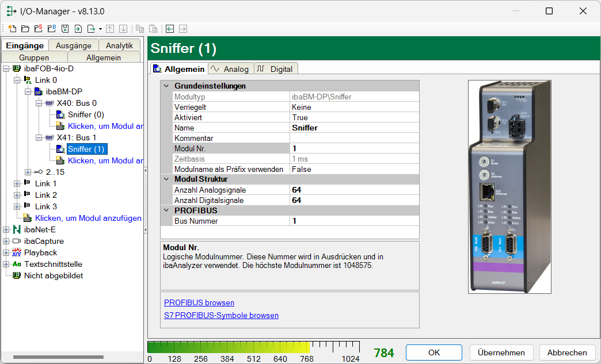The image size is (601, 364).
Task: Click the Nicht abgebildet board icon
Action: coord(17,275)
